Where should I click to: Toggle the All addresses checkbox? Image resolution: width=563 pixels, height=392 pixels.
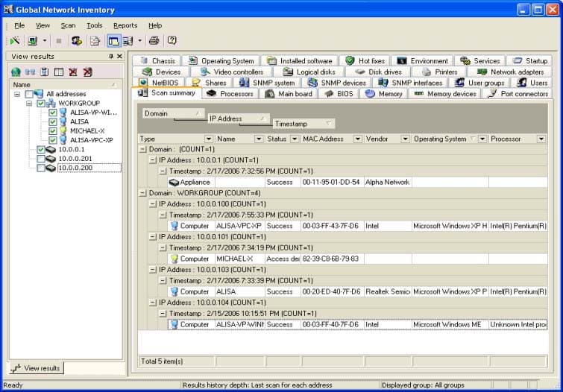tap(29, 94)
